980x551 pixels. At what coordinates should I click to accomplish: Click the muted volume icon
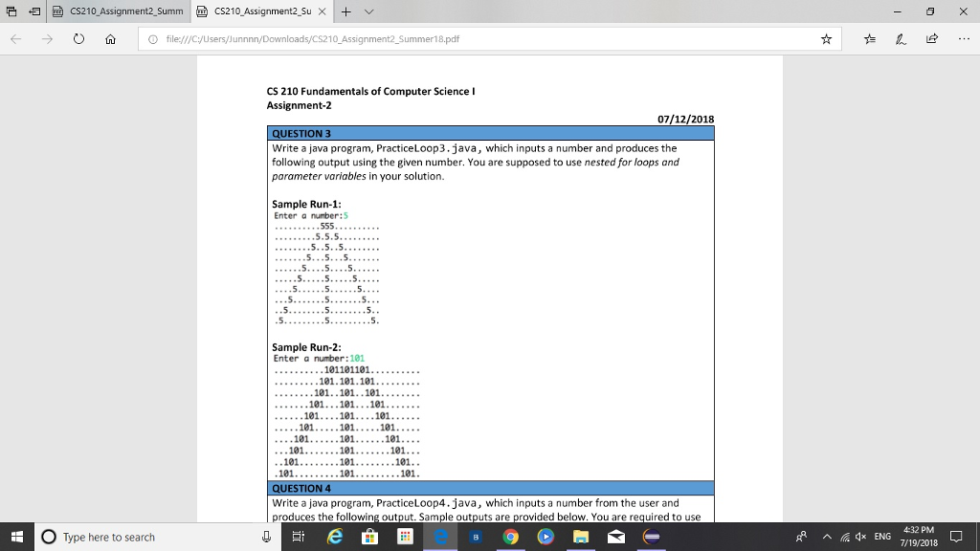[860, 537]
